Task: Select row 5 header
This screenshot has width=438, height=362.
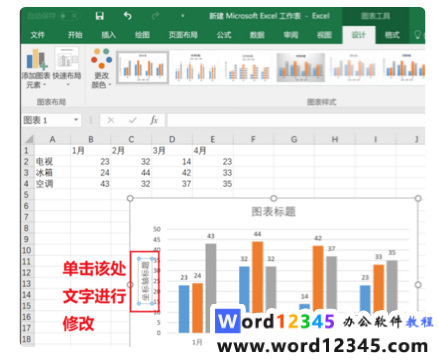Action: [27, 195]
